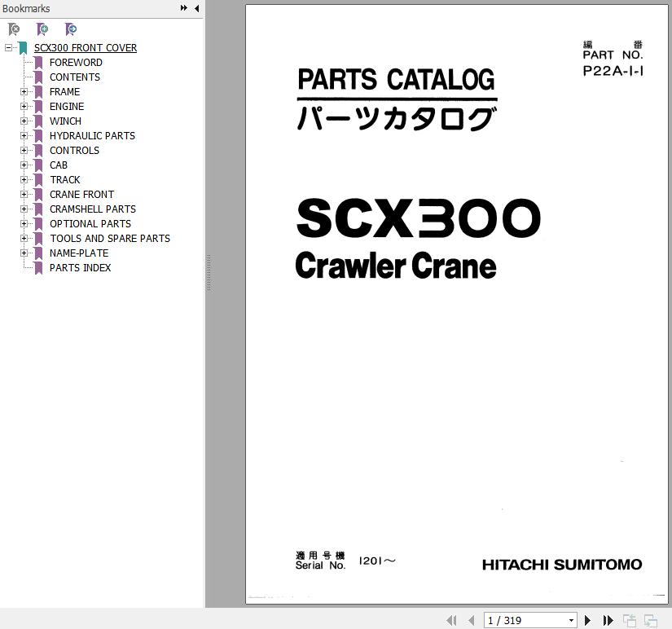Click the panel splitter handle beside the document
Screen dimensions: 672x629
tap(209, 273)
